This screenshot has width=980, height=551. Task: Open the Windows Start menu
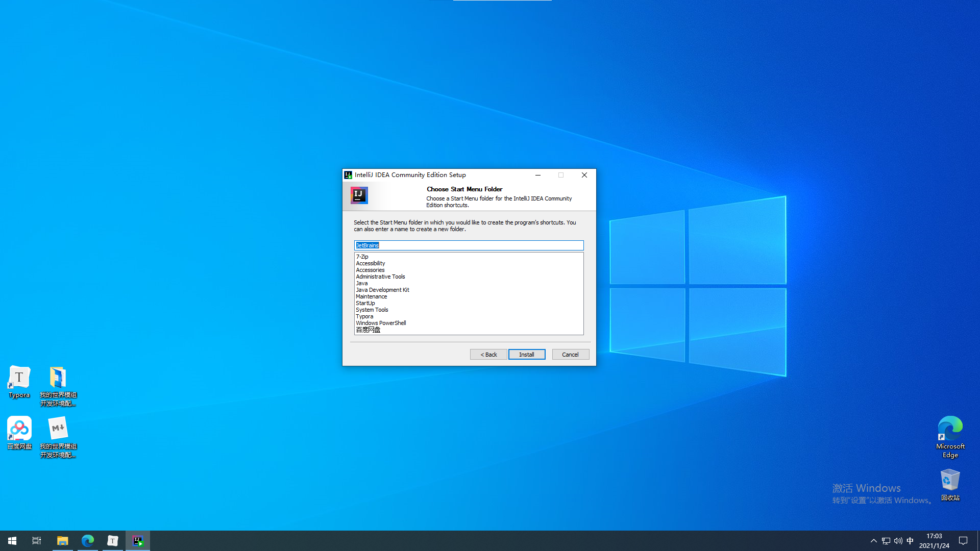coord(12,541)
